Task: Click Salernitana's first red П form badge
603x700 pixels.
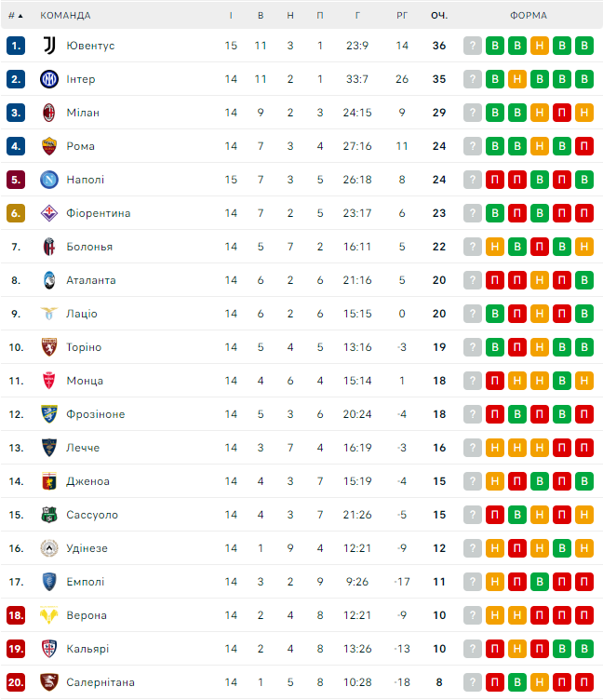Action: [x=495, y=682]
